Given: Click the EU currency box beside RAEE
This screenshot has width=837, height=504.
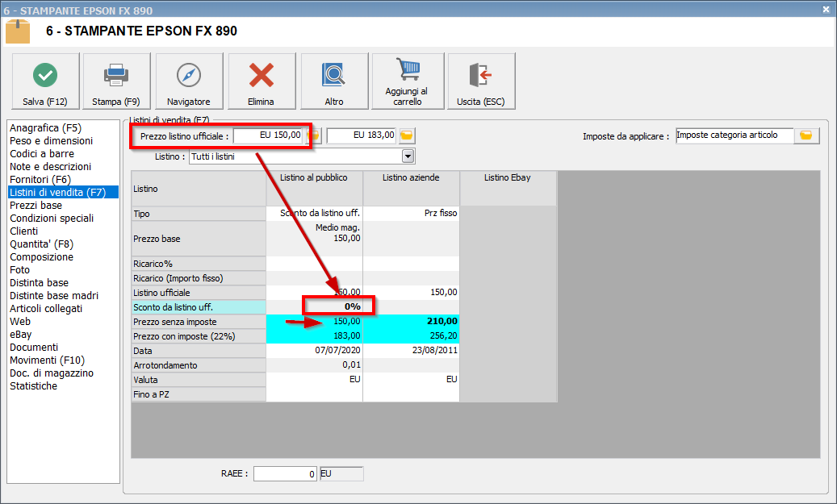Looking at the screenshot, I should [341, 473].
